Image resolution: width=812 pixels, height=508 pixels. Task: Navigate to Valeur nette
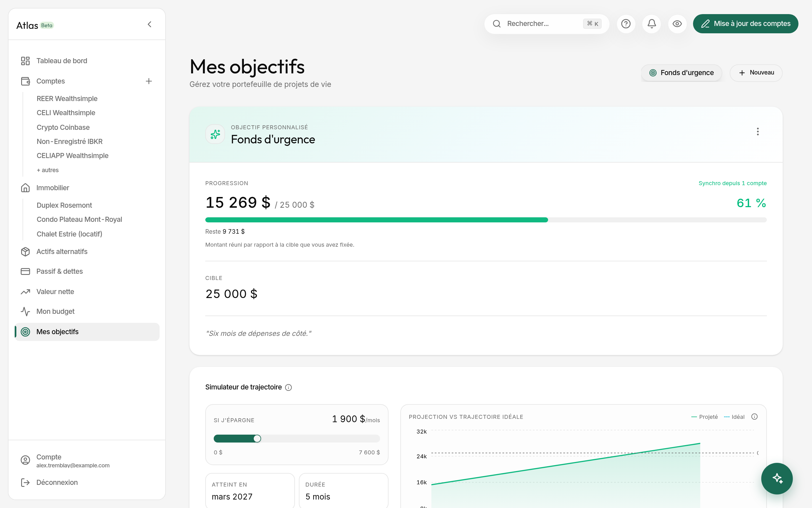(x=55, y=292)
